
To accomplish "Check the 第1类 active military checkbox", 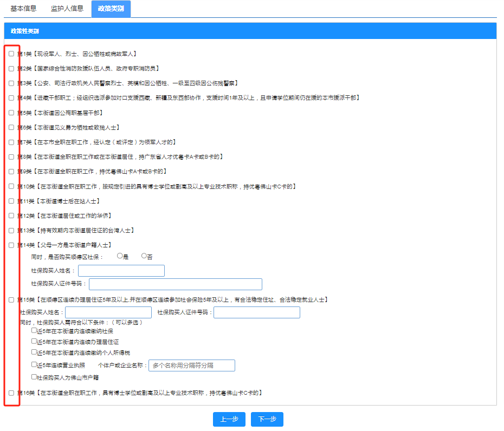I will pyautogui.click(x=11, y=54).
